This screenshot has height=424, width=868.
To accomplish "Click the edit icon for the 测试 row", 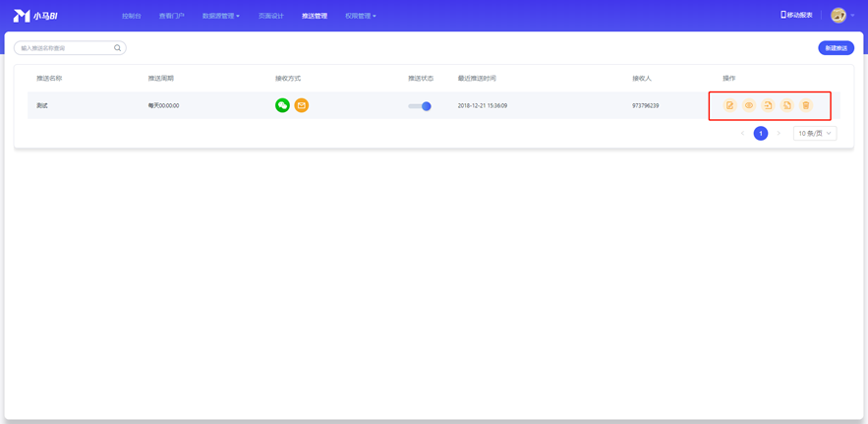I will click(729, 105).
